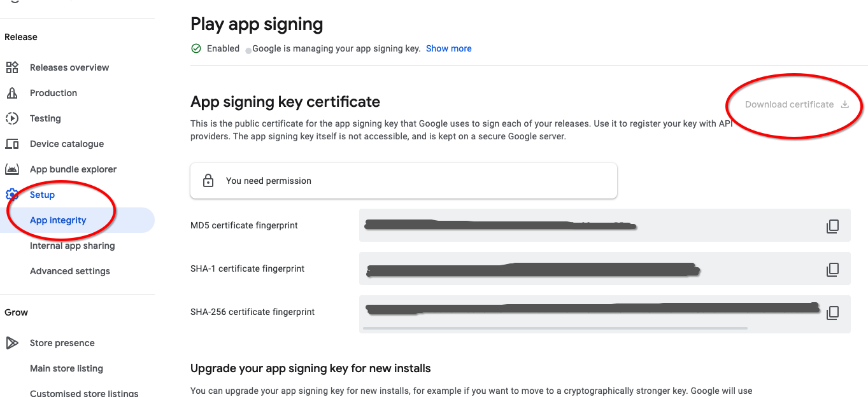Show more about Play app signing
This screenshot has height=397, width=868.
448,48
